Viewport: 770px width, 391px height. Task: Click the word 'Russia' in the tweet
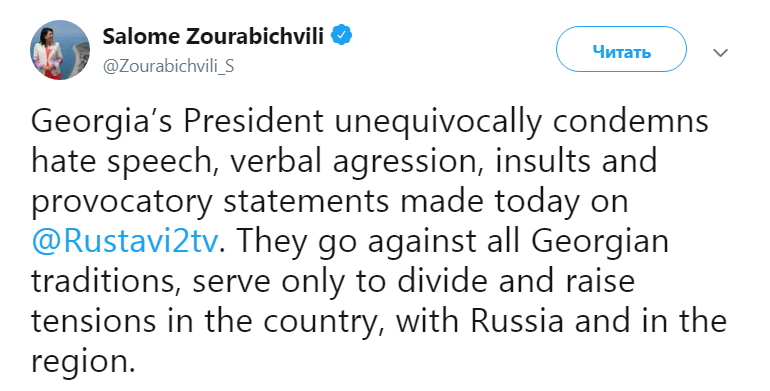pyautogui.click(x=517, y=321)
